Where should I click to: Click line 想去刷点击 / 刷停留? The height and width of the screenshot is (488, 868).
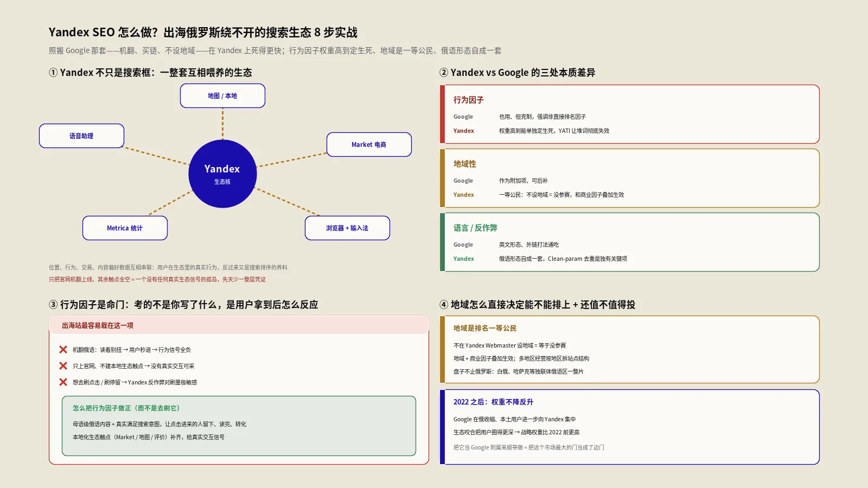(x=135, y=382)
